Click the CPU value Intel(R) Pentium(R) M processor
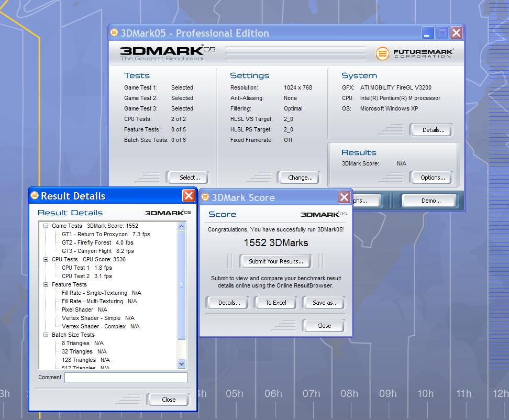 (x=400, y=98)
